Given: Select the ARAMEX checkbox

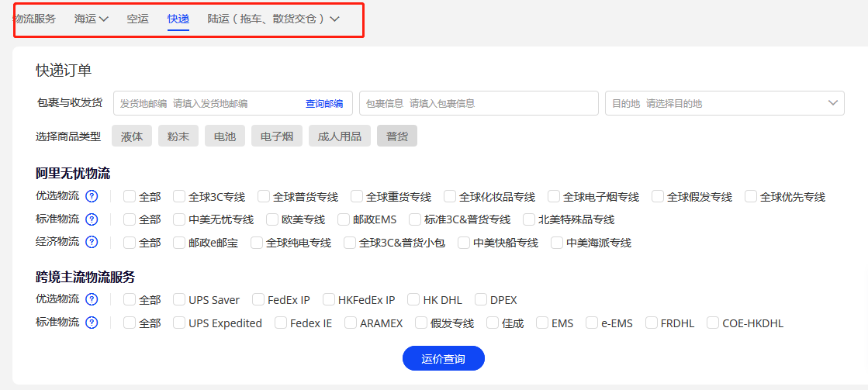Looking at the screenshot, I should 351,323.
